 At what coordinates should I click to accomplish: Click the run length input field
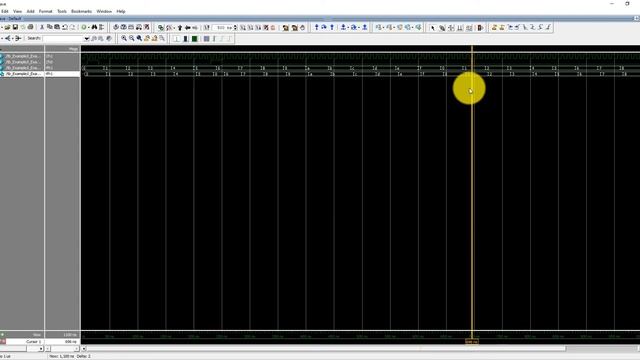point(222,27)
